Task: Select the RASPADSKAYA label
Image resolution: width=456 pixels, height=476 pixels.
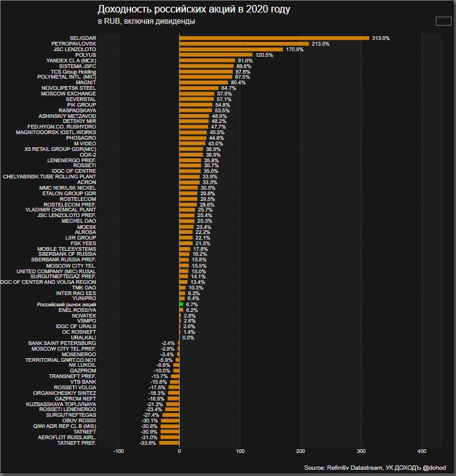Action: point(77,110)
